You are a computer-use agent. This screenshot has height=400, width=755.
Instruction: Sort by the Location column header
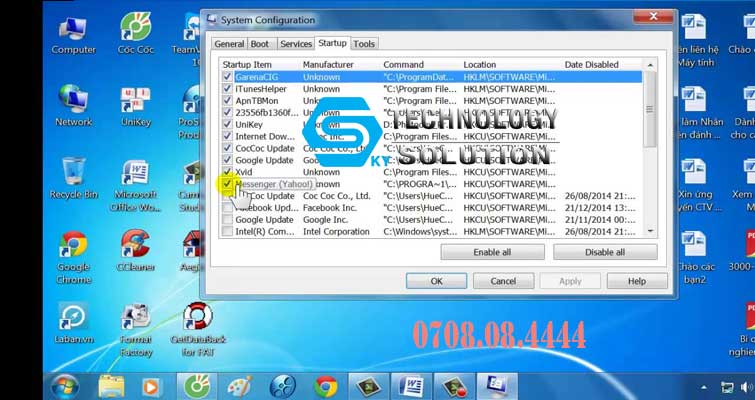[x=511, y=65]
